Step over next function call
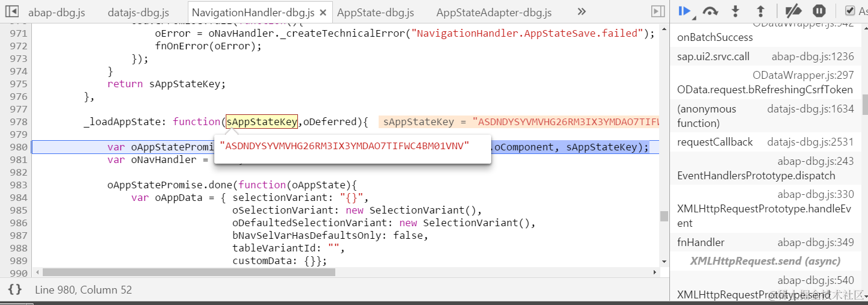The height and width of the screenshot is (305, 868). click(x=711, y=11)
